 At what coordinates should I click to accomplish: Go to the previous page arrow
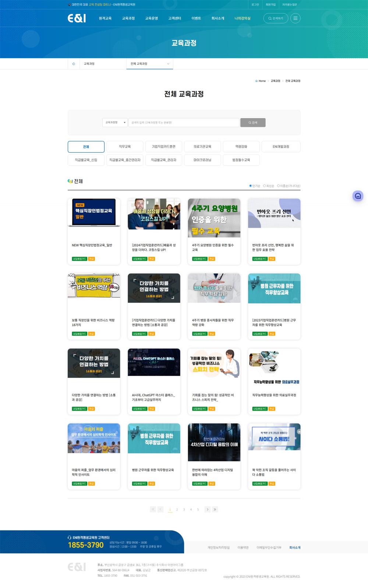(160, 509)
